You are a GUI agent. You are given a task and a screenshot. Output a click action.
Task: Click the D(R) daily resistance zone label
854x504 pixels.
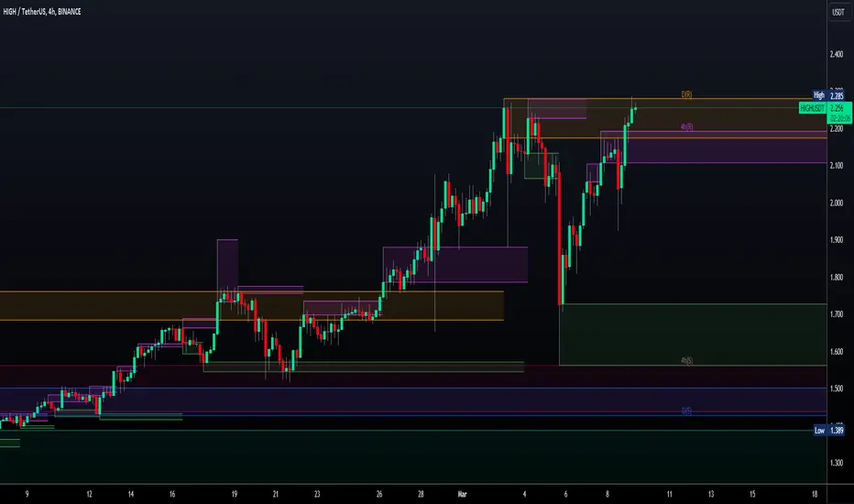686,94
